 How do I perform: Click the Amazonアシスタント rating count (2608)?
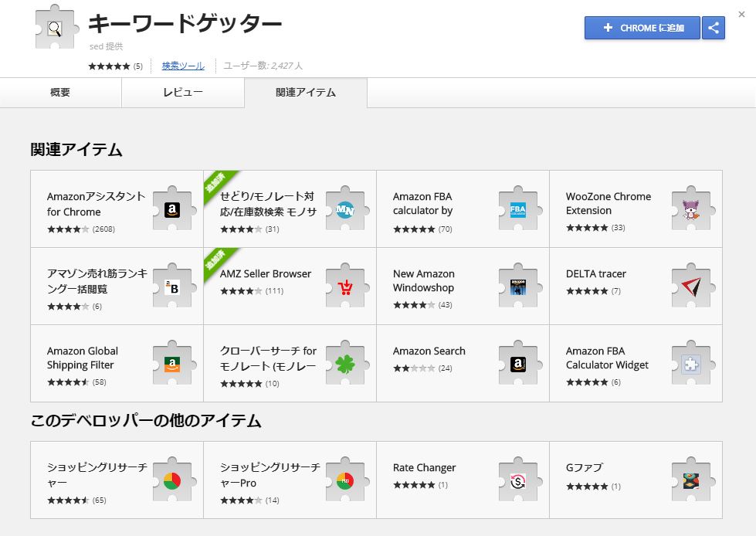(103, 229)
